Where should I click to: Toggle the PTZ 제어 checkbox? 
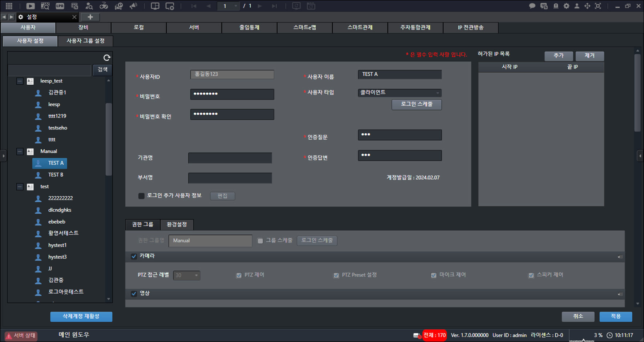click(x=239, y=275)
